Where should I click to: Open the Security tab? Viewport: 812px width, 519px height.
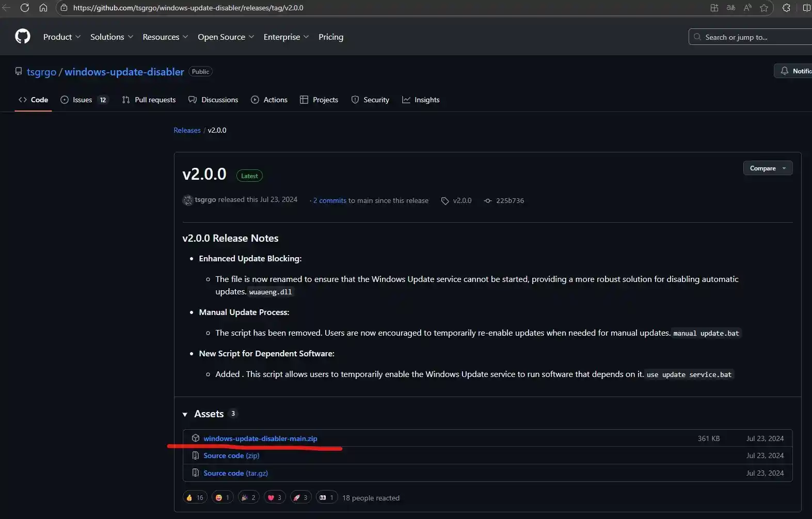(x=370, y=100)
